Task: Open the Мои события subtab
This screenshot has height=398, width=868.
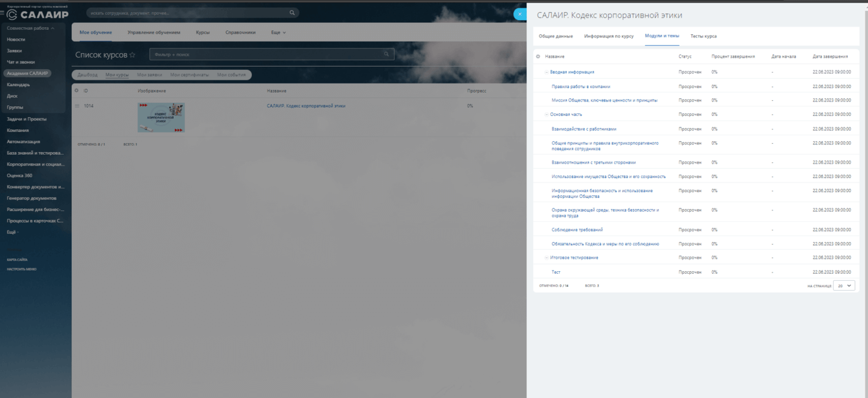Action: 231,75
